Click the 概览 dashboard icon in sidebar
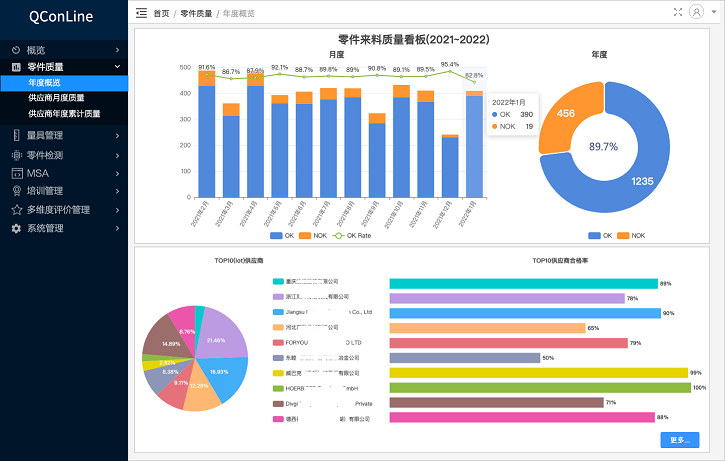The height and width of the screenshot is (461, 725). [x=16, y=50]
